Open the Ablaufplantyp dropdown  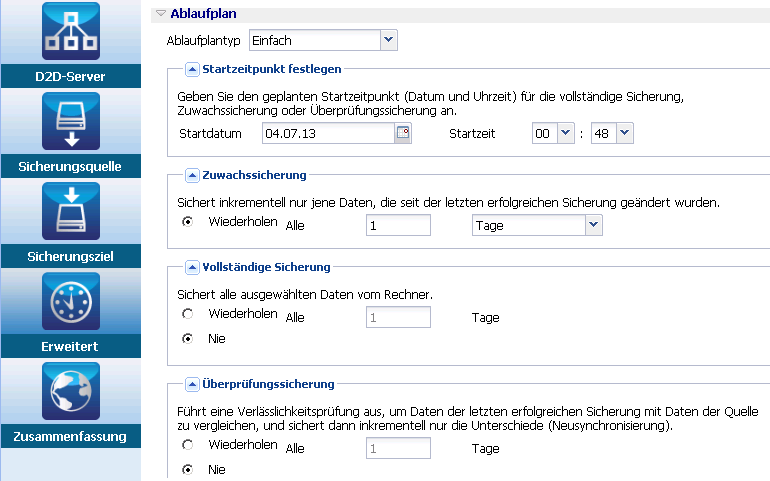[x=389, y=40]
